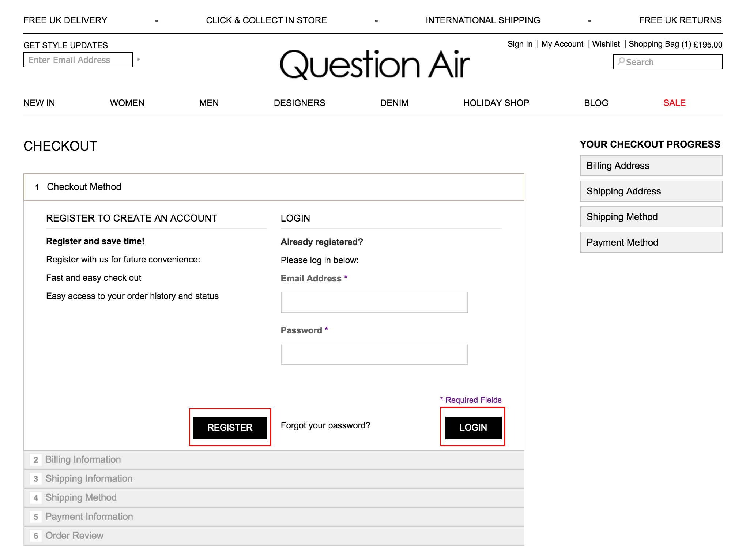Expand step 6 Order Review

(274, 536)
